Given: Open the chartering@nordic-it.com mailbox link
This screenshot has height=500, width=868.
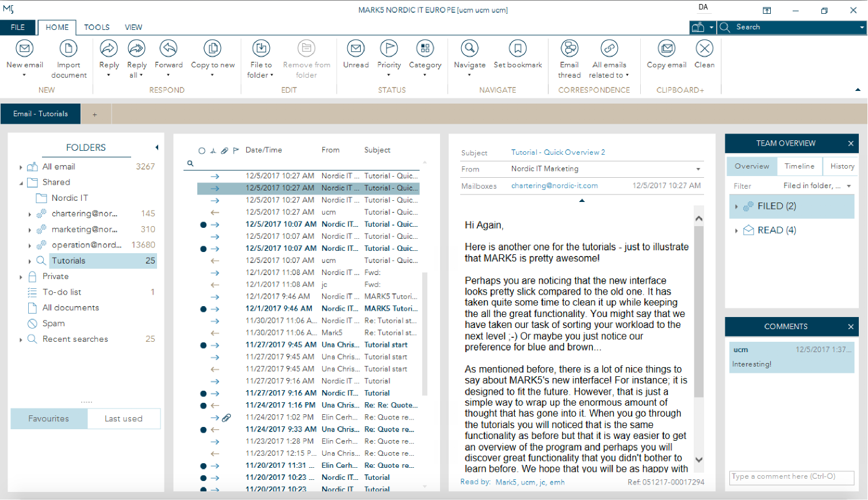Looking at the screenshot, I should 555,186.
